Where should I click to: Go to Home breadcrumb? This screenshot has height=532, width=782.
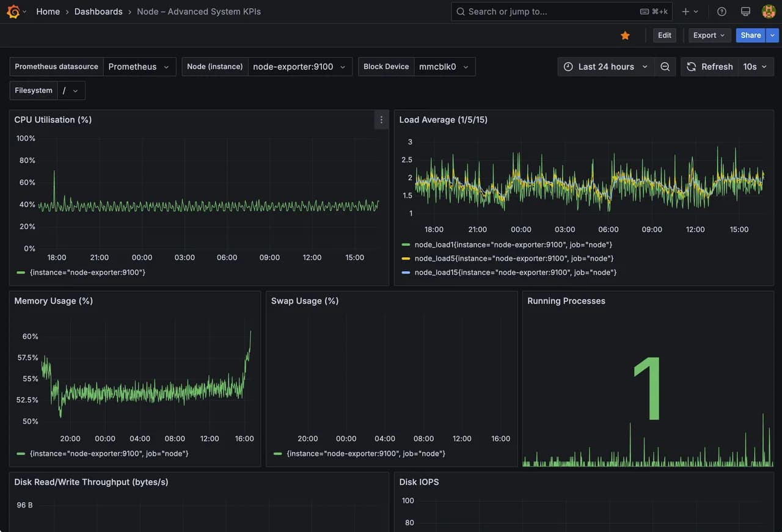pos(48,12)
